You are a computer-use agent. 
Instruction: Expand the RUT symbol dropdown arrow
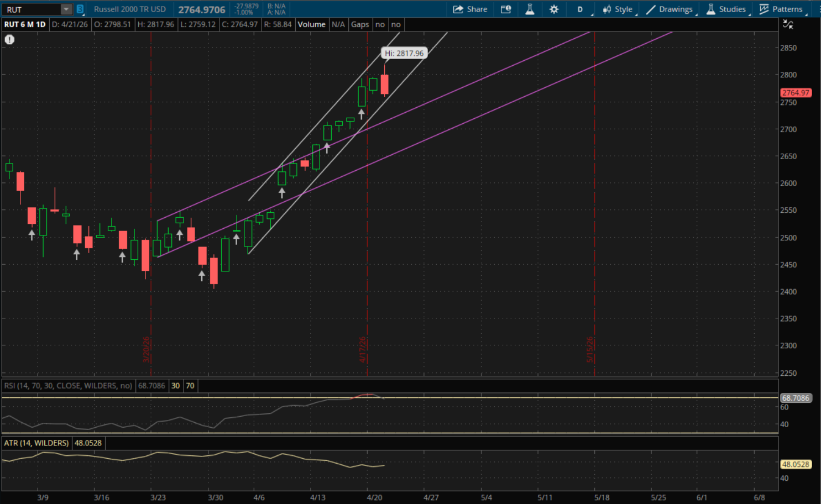pyautogui.click(x=66, y=9)
